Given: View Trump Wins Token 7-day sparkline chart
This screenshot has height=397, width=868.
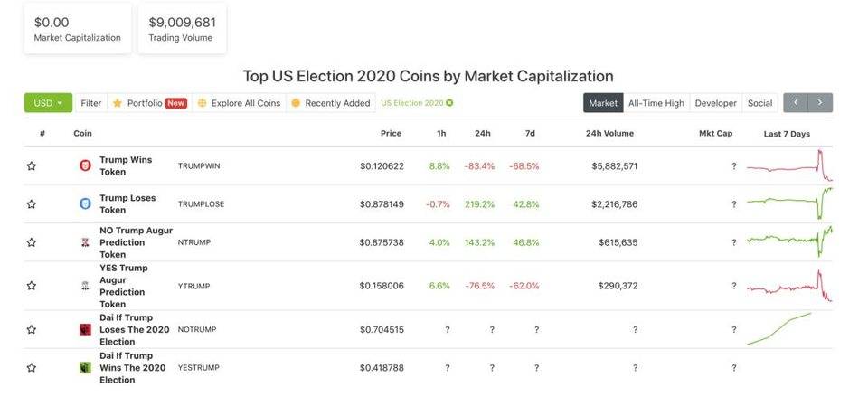Looking at the screenshot, I should (788, 166).
